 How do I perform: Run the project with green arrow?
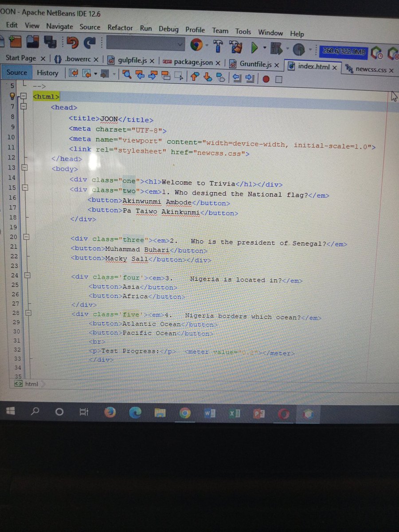[x=255, y=47]
